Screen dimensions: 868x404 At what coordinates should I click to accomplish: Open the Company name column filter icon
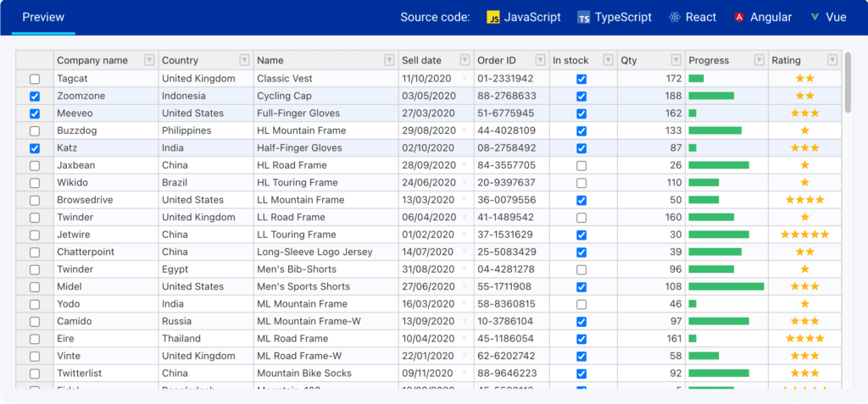[x=149, y=60]
